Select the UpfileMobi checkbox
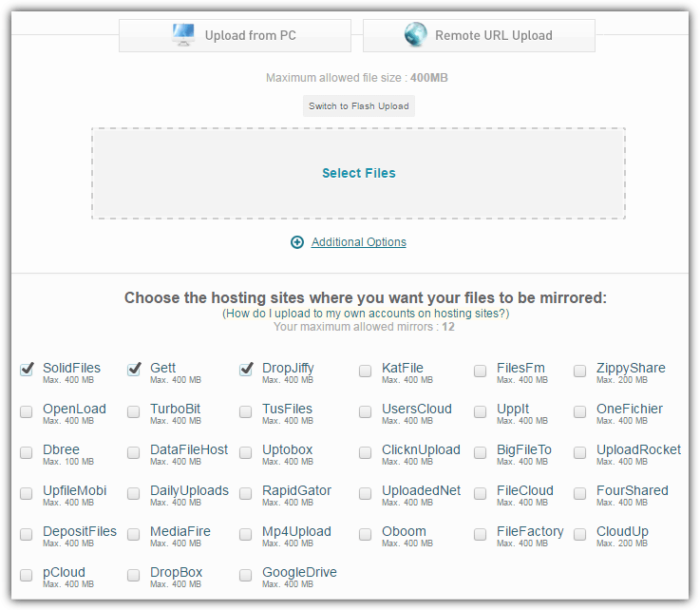Viewport: 700px width, 610px height. 27,493
